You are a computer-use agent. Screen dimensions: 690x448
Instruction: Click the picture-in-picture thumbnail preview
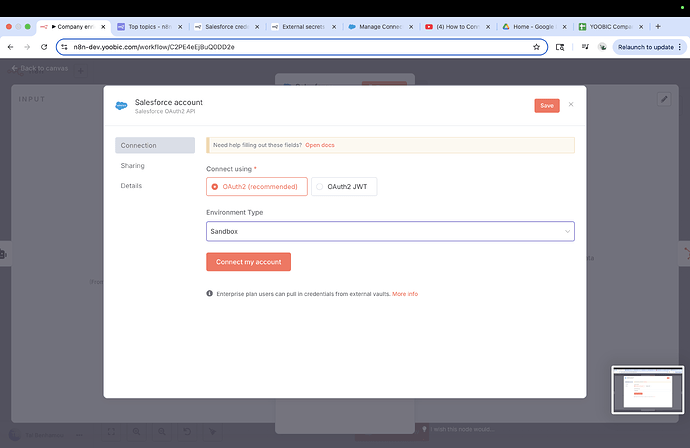point(648,389)
